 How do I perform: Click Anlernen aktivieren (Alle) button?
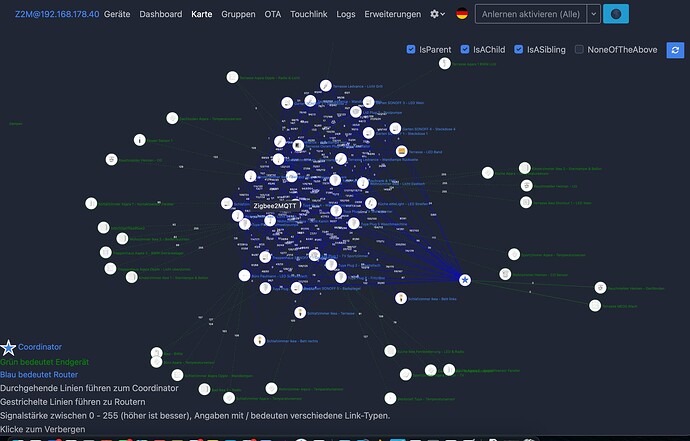pyautogui.click(x=531, y=14)
